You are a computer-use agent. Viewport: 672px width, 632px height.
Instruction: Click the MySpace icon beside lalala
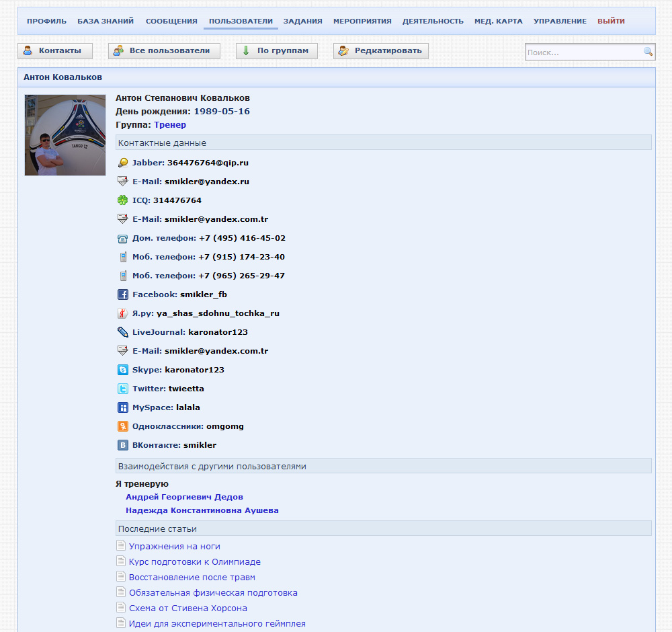tap(123, 407)
